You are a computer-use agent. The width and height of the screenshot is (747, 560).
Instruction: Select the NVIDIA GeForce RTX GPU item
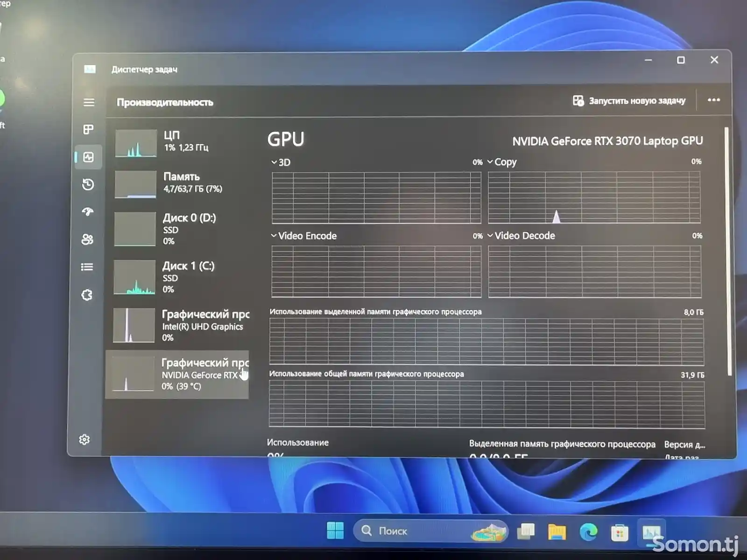[x=177, y=374]
